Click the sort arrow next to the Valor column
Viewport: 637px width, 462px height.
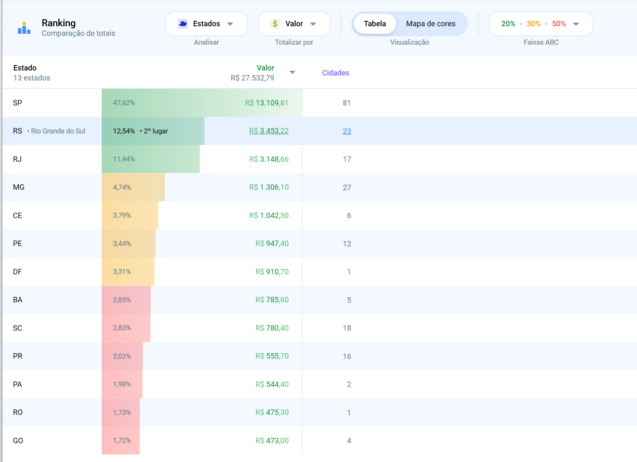point(292,72)
